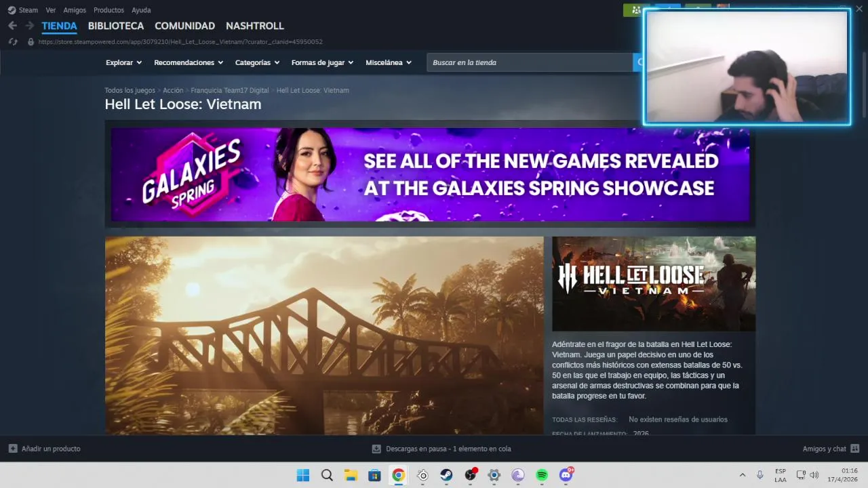Open the volume speaker tray icon
The width and height of the screenshot is (868, 488).
tap(814, 475)
